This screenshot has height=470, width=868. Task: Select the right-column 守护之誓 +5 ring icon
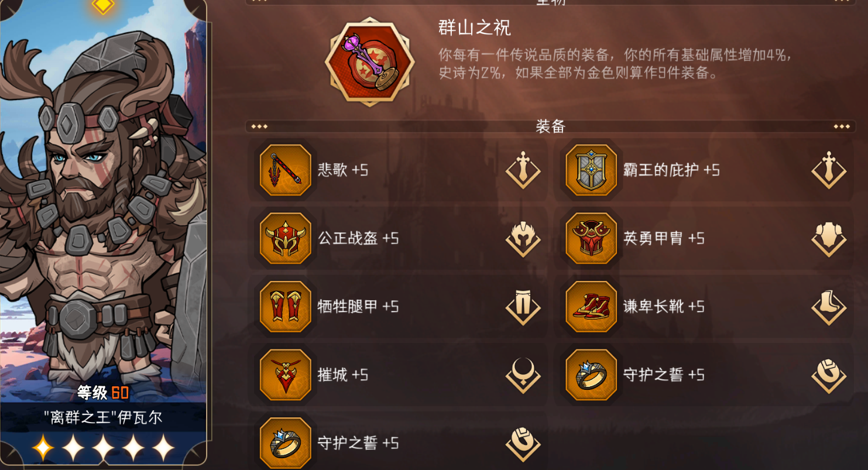pyautogui.click(x=591, y=375)
